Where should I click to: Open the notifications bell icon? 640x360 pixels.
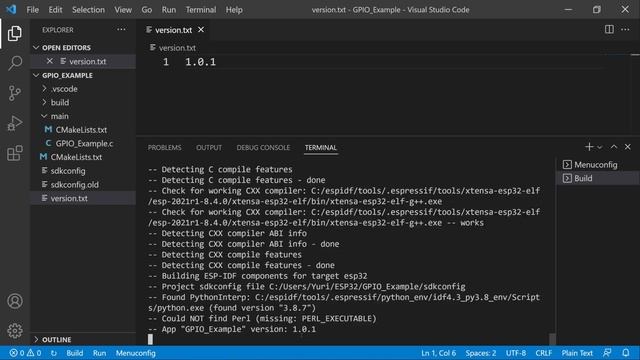click(626, 353)
